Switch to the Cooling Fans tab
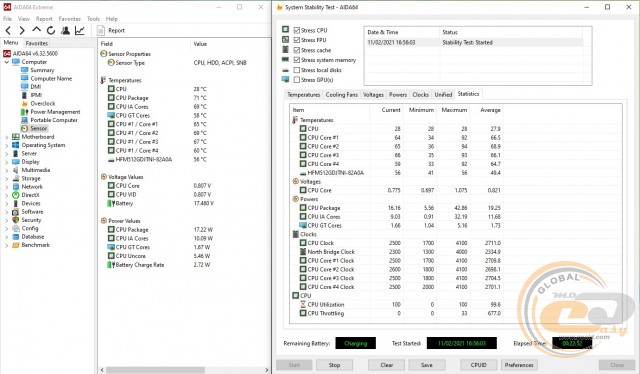This screenshot has width=640, height=374. click(342, 95)
